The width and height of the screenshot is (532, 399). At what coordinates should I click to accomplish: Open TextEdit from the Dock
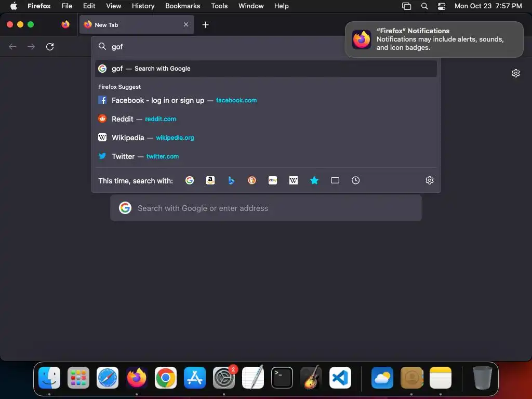pyautogui.click(x=253, y=378)
